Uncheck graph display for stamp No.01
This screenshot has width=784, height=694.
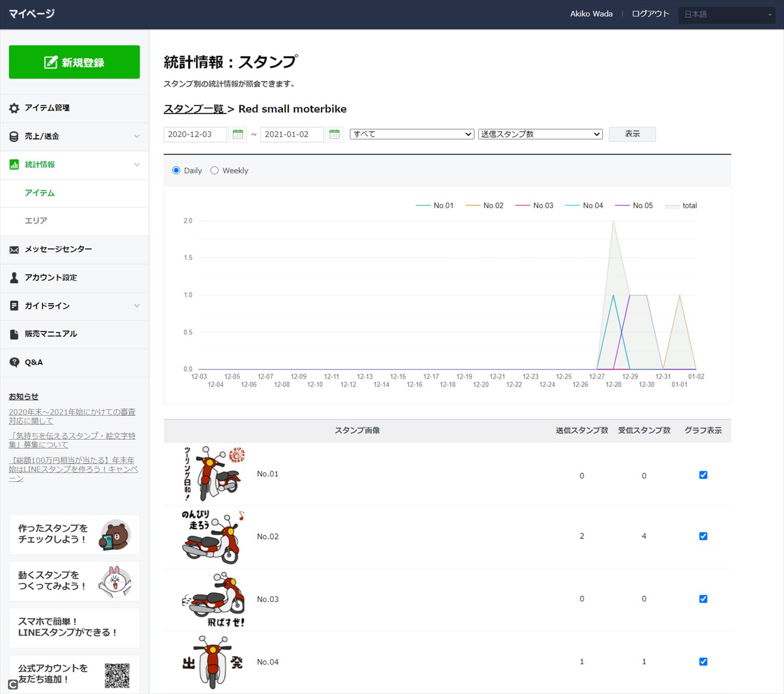click(703, 475)
